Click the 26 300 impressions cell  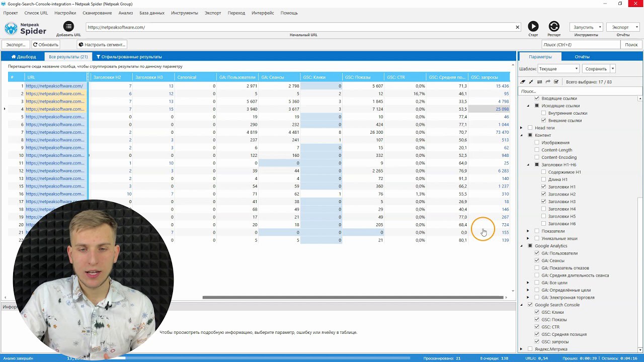(x=363, y=132)
